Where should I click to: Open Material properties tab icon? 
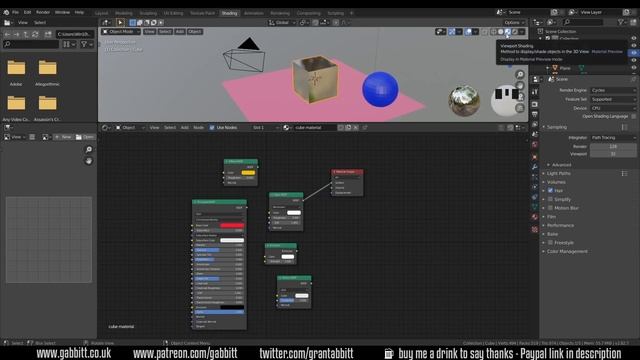535,217
